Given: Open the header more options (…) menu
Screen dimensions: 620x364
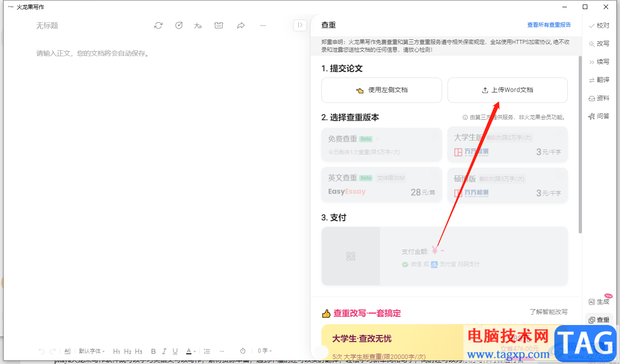Looking at the screenshot, I should pyautogui.click(x=263, y=25).
